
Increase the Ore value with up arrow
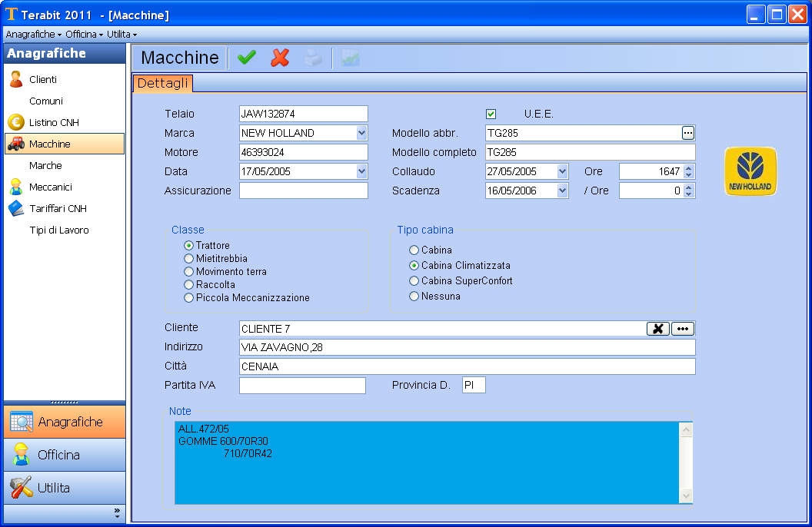point(688,167)
